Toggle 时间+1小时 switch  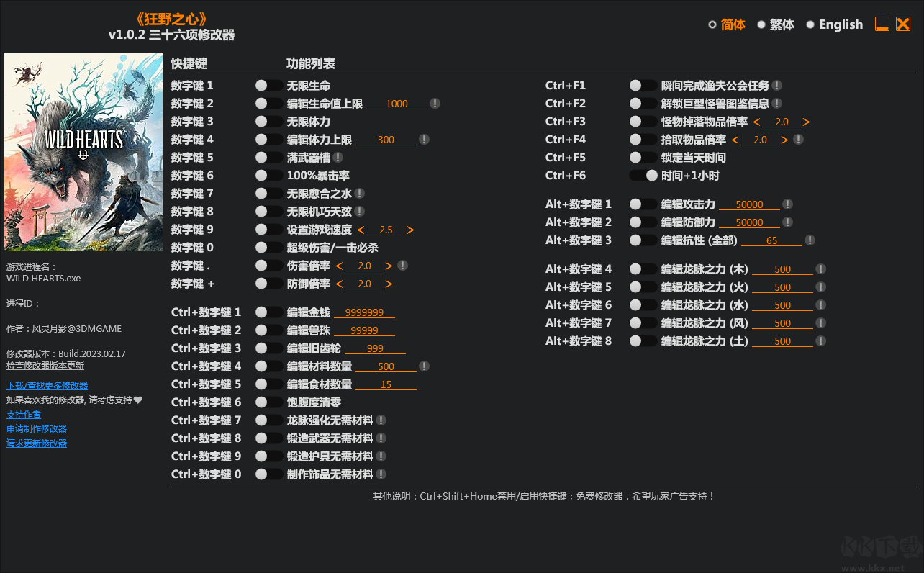[x=643, y=176]
